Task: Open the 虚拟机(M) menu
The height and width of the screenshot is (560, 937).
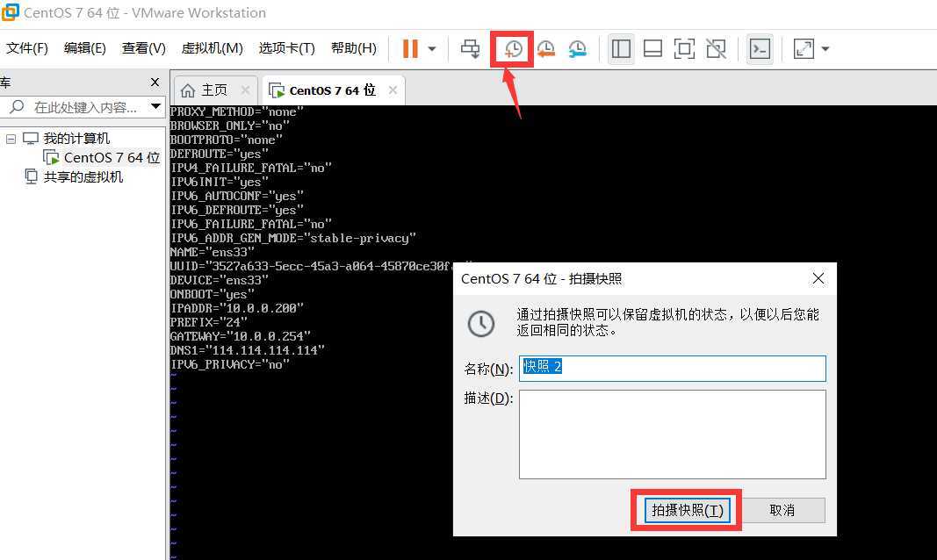Action: pyautogui.click(x=213, y=48)
